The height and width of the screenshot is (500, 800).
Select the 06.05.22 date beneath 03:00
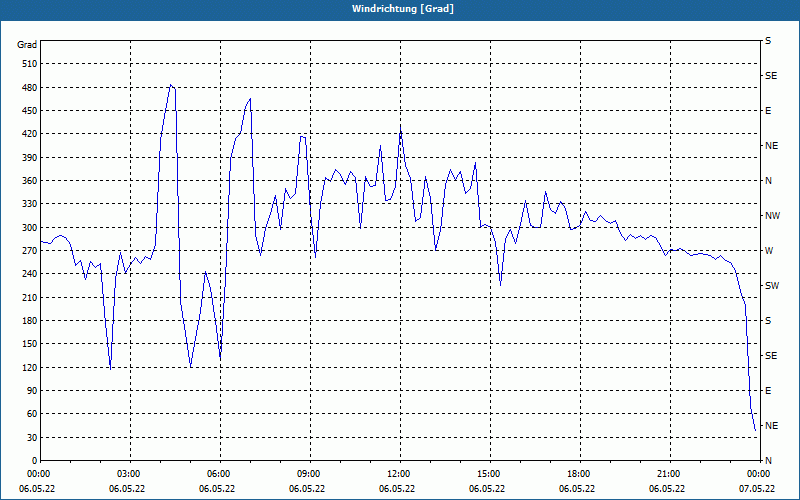(x=127, y=489)
